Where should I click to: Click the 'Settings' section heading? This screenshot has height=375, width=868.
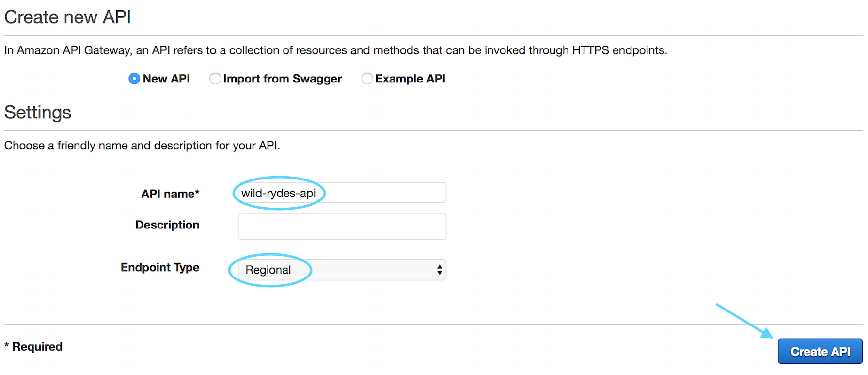[x=38, y=113]
